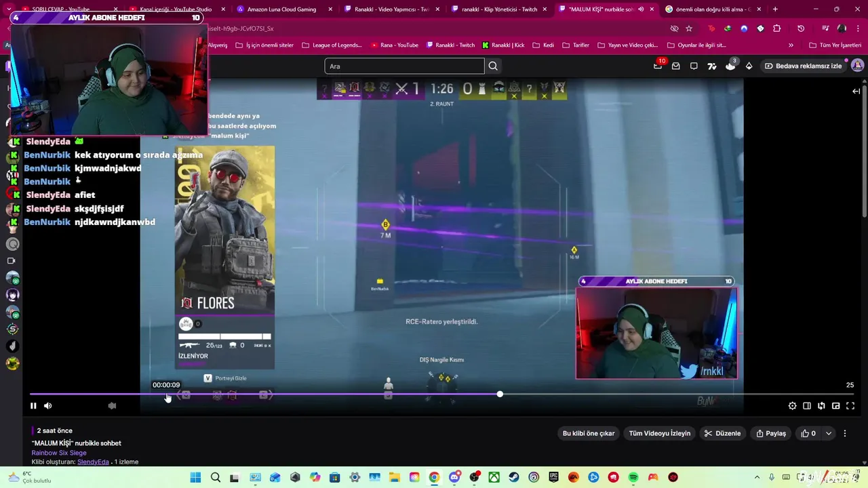Click the Get Bits diamond icon
The image size is (868, 488).
point(749,66)
